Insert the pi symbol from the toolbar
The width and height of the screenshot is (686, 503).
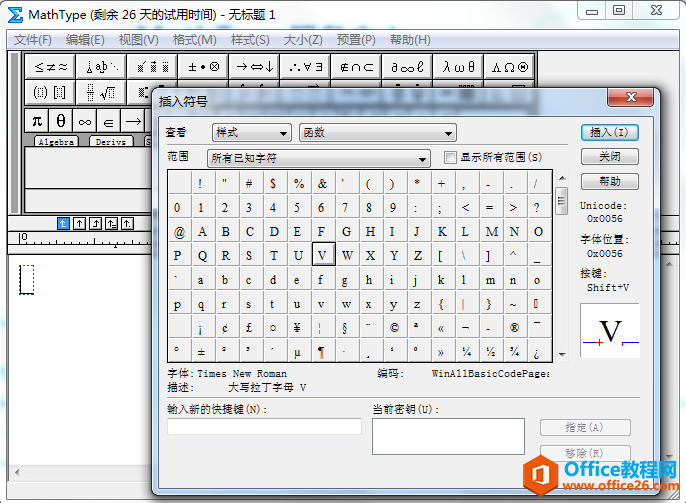37,121
